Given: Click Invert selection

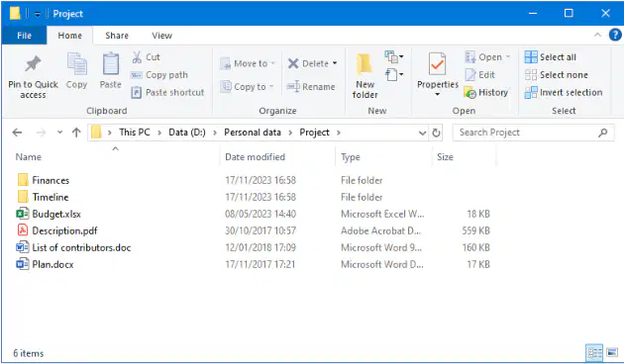Looking at the screenshot, I should [564, 93].
